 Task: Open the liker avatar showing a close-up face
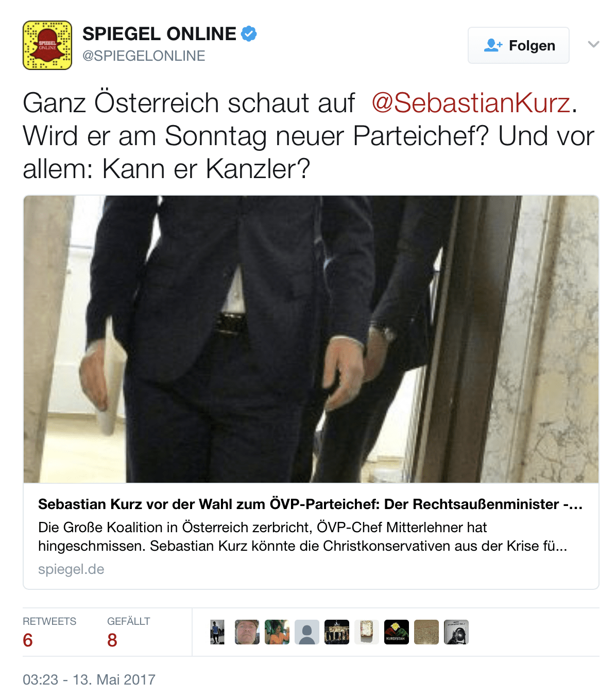pos(247,632)
